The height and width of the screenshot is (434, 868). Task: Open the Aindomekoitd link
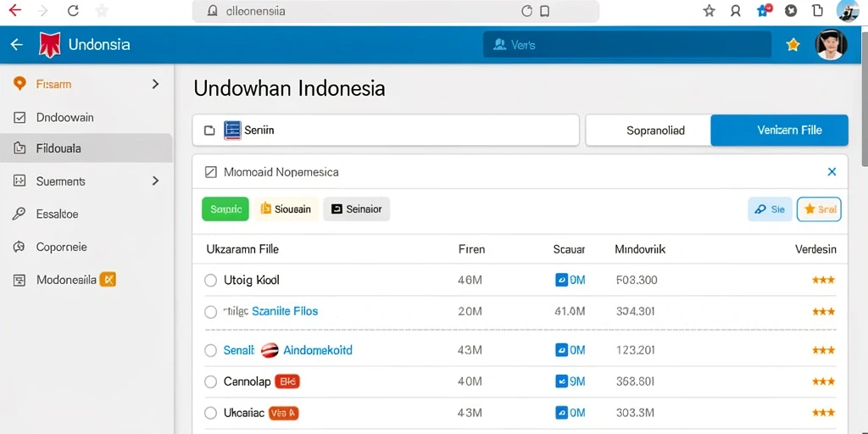pos(318,350)
